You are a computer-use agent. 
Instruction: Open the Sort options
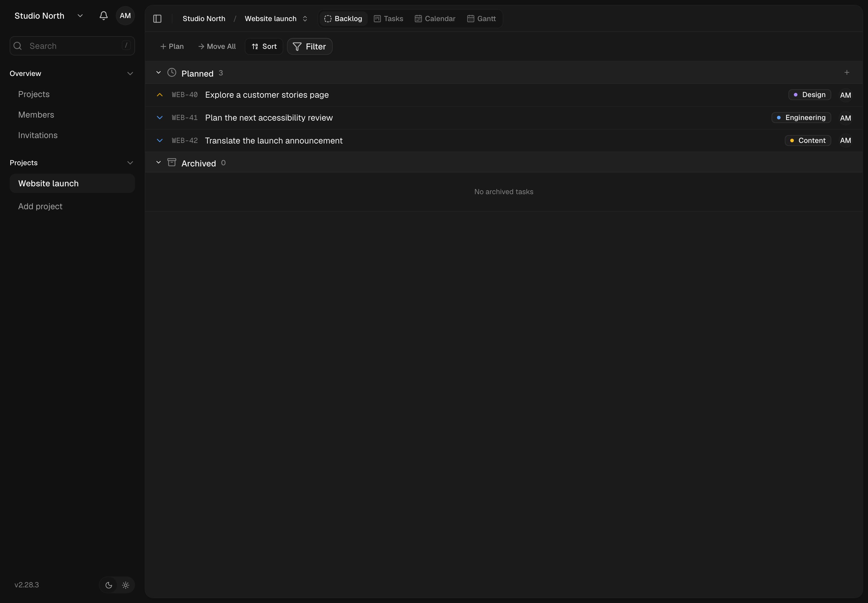click(264, 46)
